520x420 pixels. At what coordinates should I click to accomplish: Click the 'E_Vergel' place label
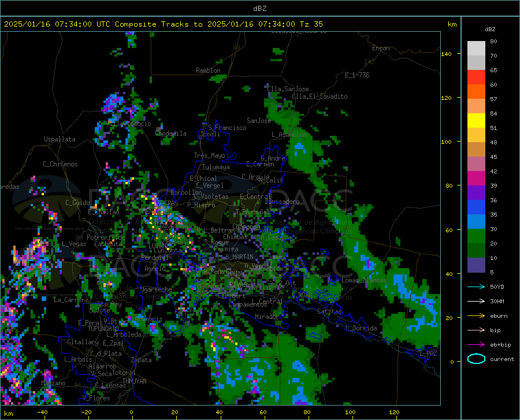(x=210, y=185)
